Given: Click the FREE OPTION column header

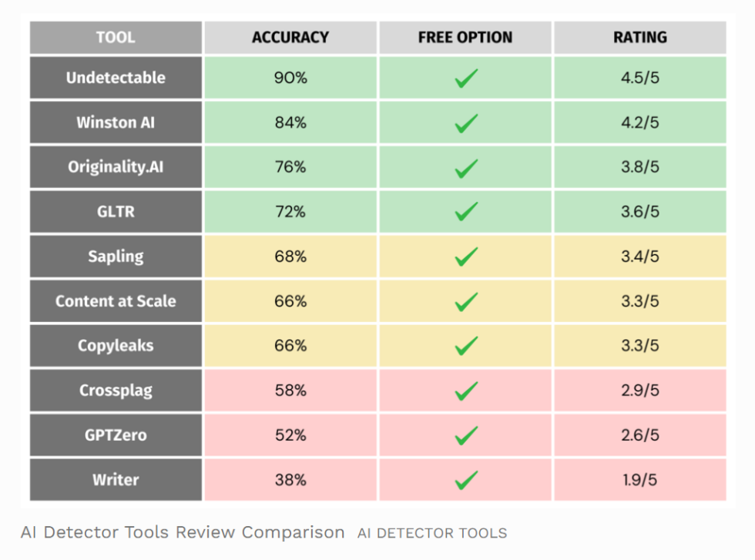Looking at the screenshot, I should (x=465, y=37).
